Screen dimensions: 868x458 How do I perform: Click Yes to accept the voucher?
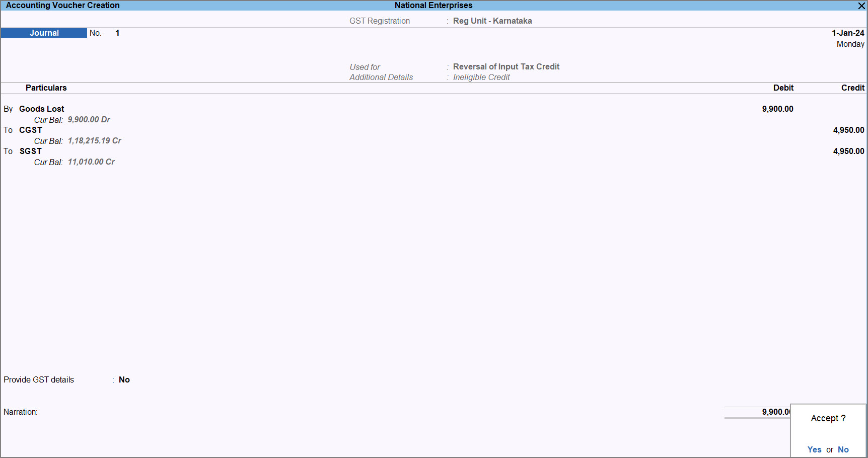[x=814, y=449]
